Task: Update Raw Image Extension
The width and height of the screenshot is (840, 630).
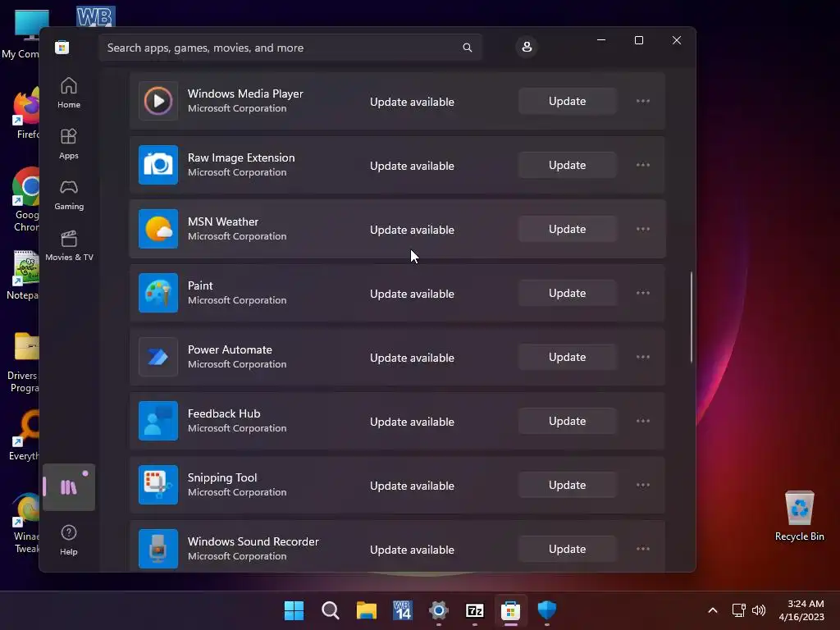Action: 568,164
